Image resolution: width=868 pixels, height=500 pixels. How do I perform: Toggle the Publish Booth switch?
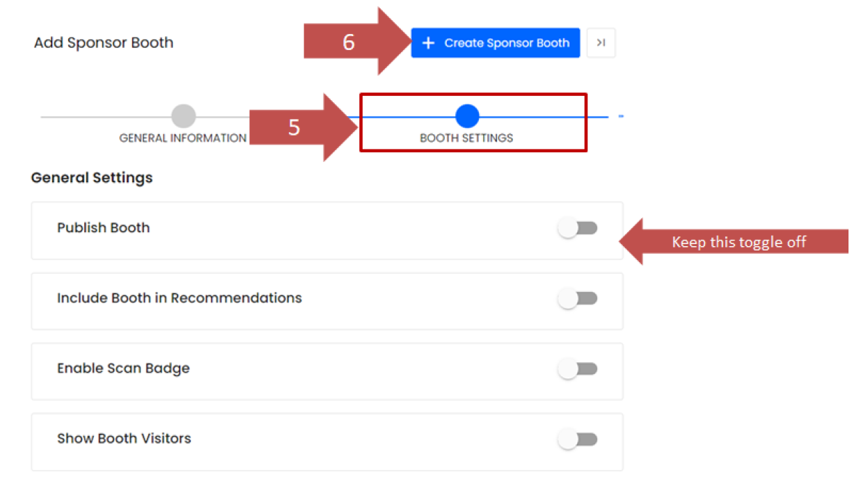(578, 228)
